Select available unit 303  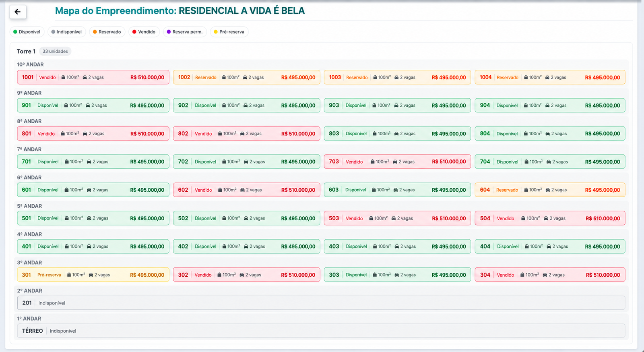pyautogui.click(x=397, y=275)
